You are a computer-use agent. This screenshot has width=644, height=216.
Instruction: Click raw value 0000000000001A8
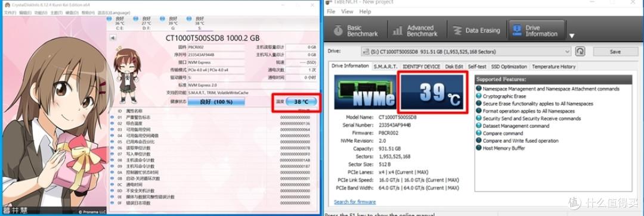tap(295, 160)
